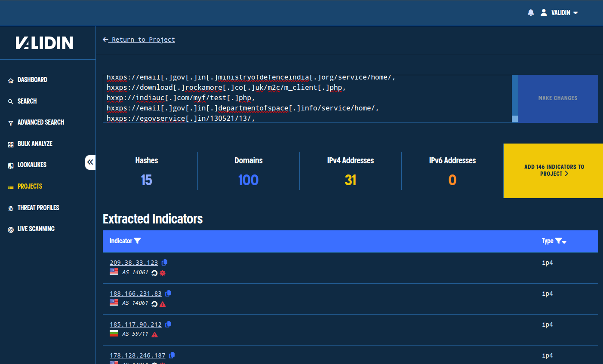The image size is (603, 364).
Task: Add 146 indicators to project
Action: pos(554,171)
